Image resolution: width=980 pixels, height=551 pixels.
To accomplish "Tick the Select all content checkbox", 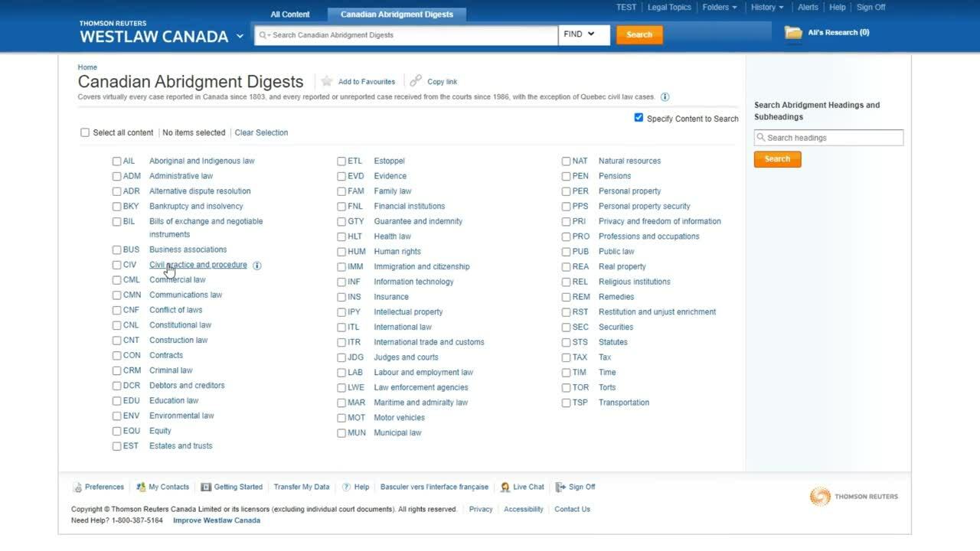I will click(85, 132).
